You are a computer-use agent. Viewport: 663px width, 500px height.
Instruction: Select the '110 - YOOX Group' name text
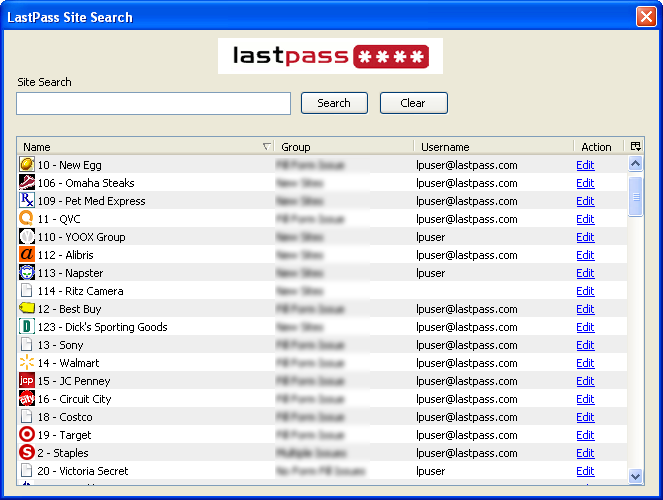point(82,237)
